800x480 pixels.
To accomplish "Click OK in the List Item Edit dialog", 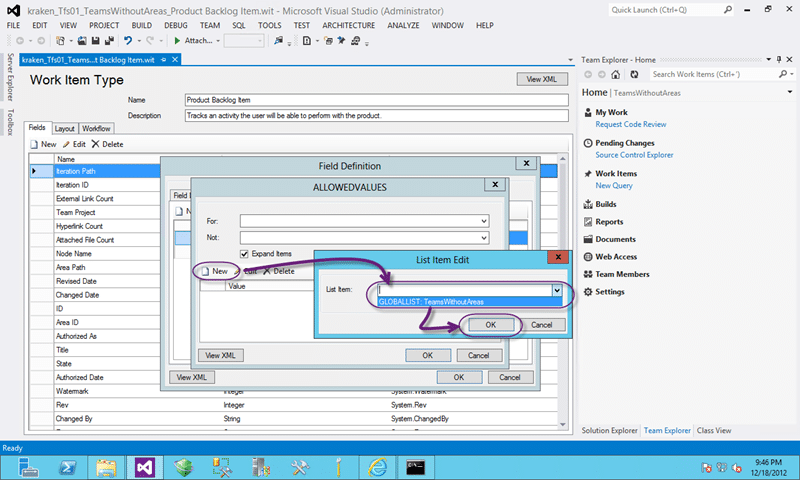I will point(490,325).
